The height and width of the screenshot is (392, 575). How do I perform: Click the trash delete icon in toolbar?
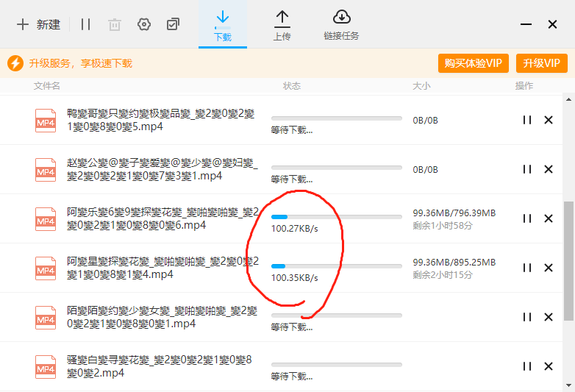coord(115,24)
